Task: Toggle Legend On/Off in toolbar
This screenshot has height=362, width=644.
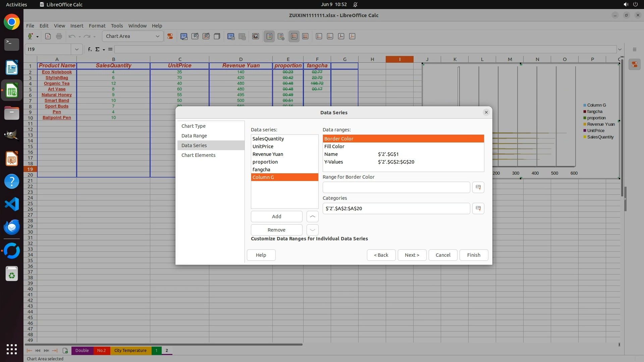Action: (x=269, y=36)
